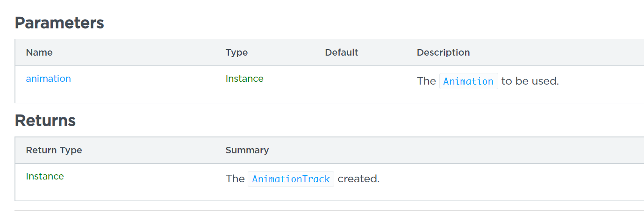Click the Default column header
Viewport: 644px width, 215px height.
coord(341,52)
